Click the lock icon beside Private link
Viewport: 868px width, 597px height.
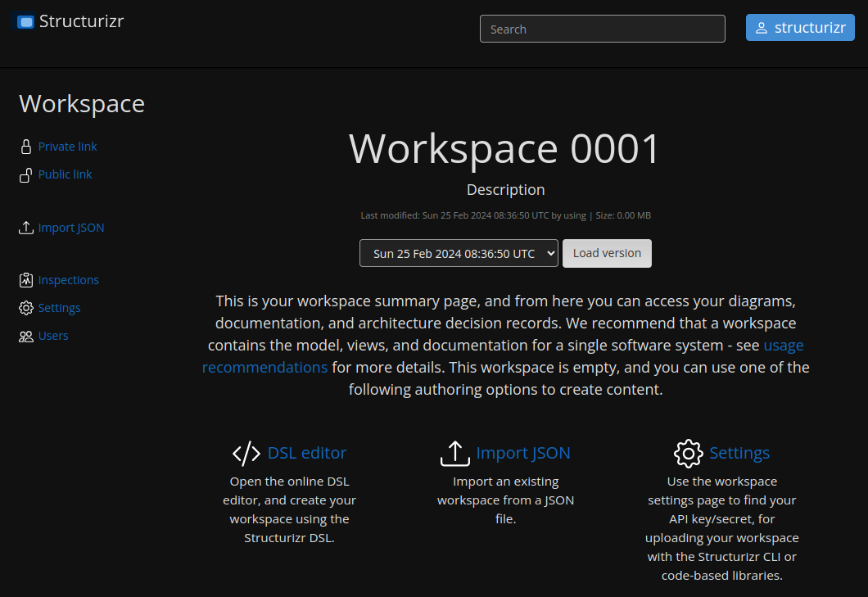coord(25,146)
